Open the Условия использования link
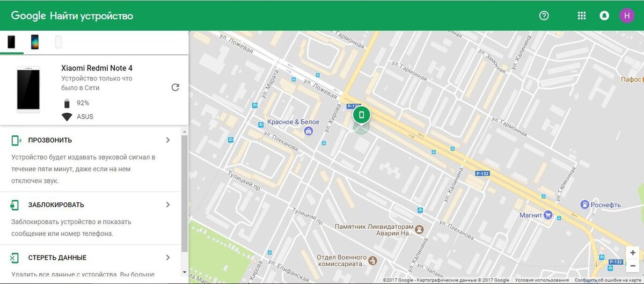 (x=542, y=280)
